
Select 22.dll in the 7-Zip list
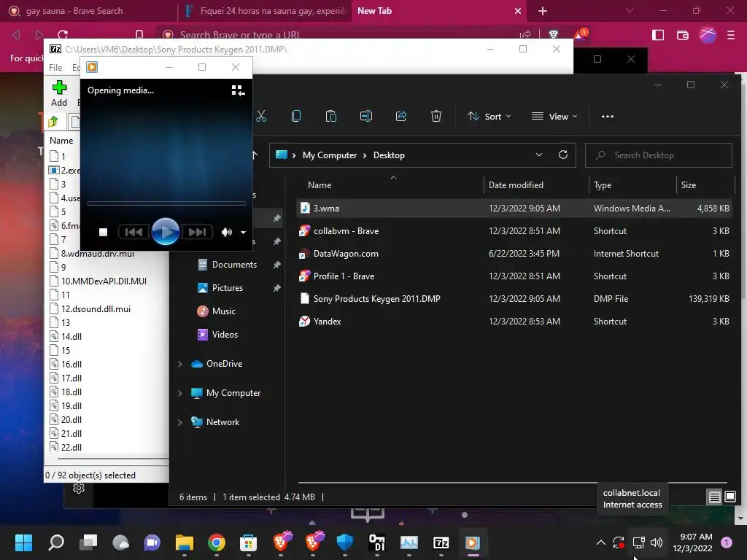(71, 447)
